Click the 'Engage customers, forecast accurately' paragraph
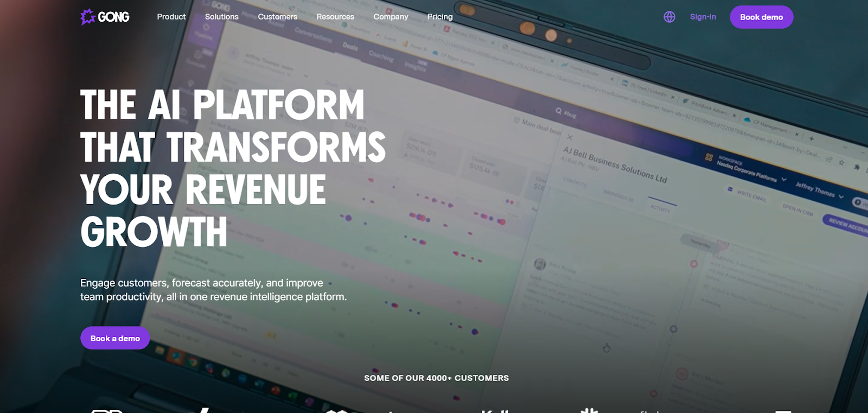The image size is (868, 413). point(213,290)
